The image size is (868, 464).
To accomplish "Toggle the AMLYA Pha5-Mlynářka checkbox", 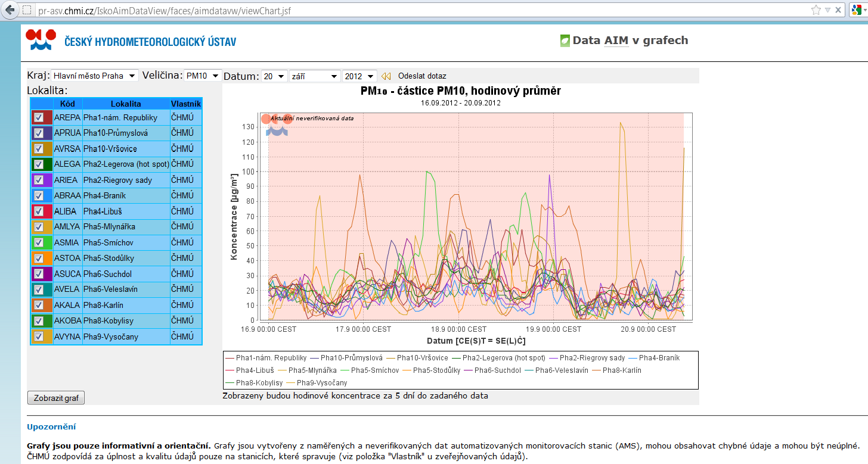I will pyautogui.click(x=39, y=227).
